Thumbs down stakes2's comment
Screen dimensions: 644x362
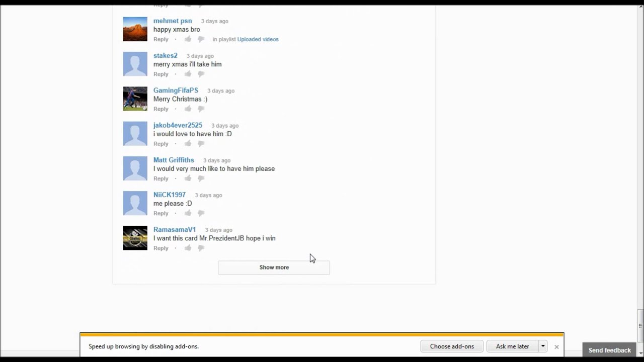tap(201, 74)
